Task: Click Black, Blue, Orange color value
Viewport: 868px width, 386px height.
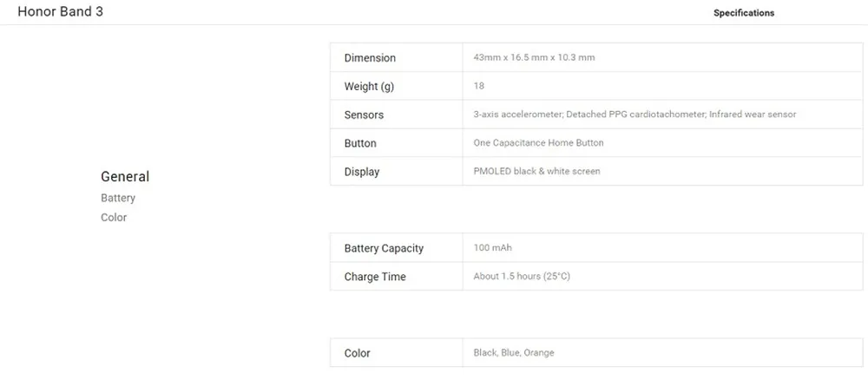Action: click(514, 353)
